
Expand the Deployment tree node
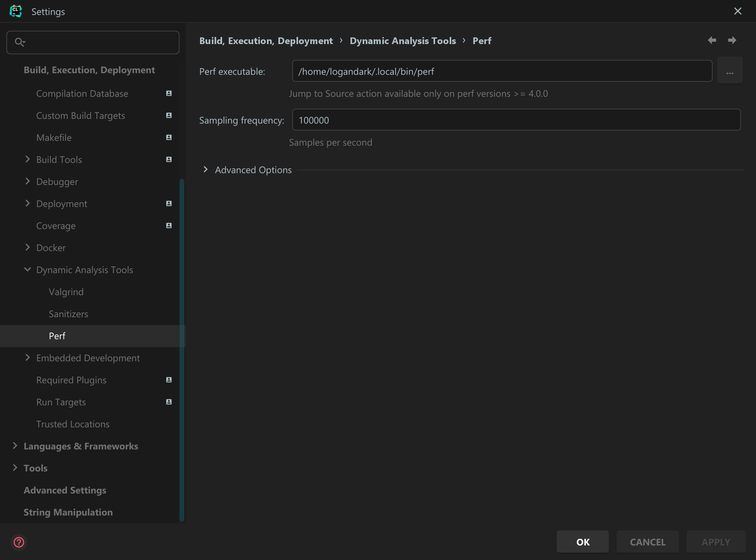(x=28, y=203)
